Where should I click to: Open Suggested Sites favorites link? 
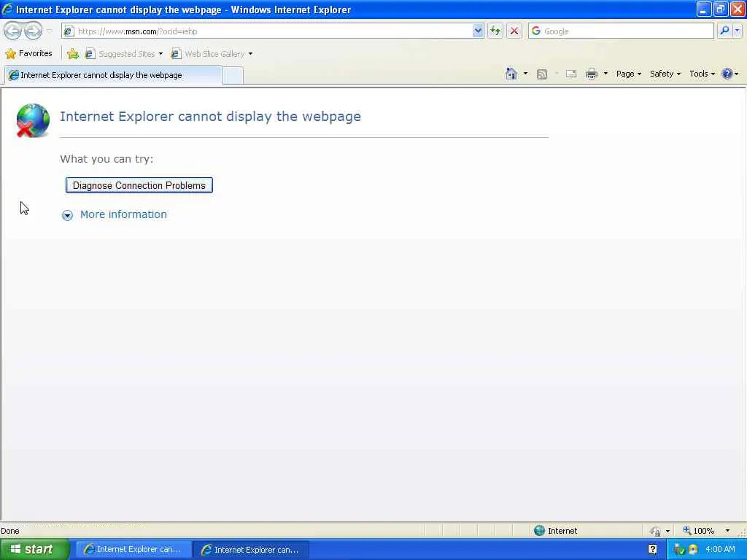(x=123, y=54)
